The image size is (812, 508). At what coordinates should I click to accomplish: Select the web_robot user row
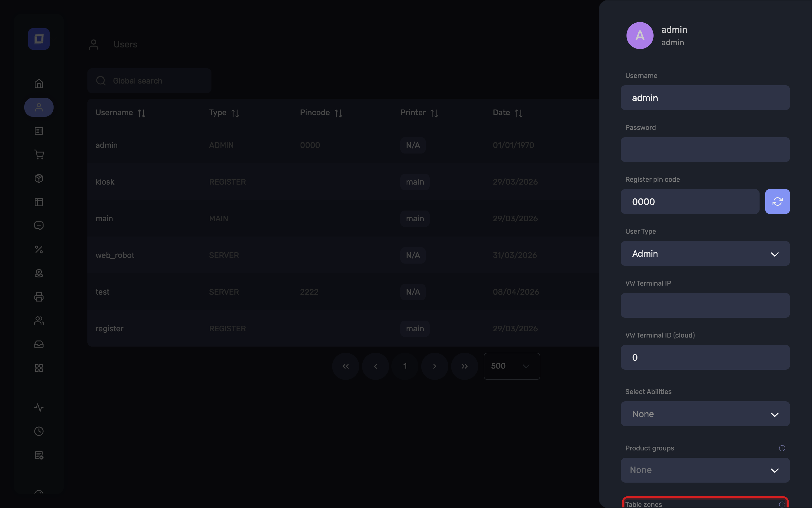click(343, 255)
